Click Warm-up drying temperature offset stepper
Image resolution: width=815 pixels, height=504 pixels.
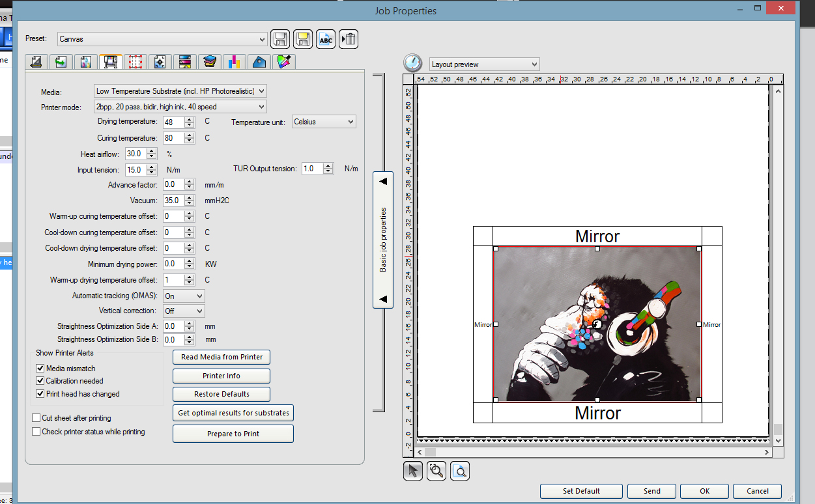point(190,280)
